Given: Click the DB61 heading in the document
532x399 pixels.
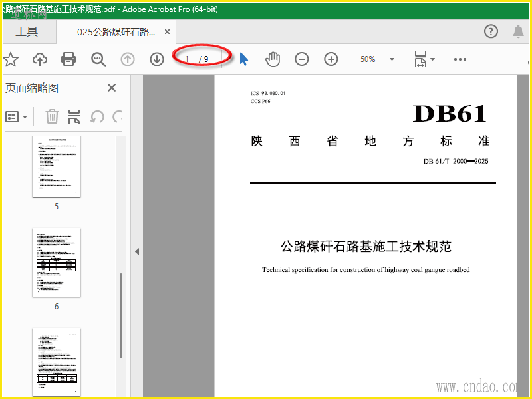Looking at the screenshot, I should point(450,113).
